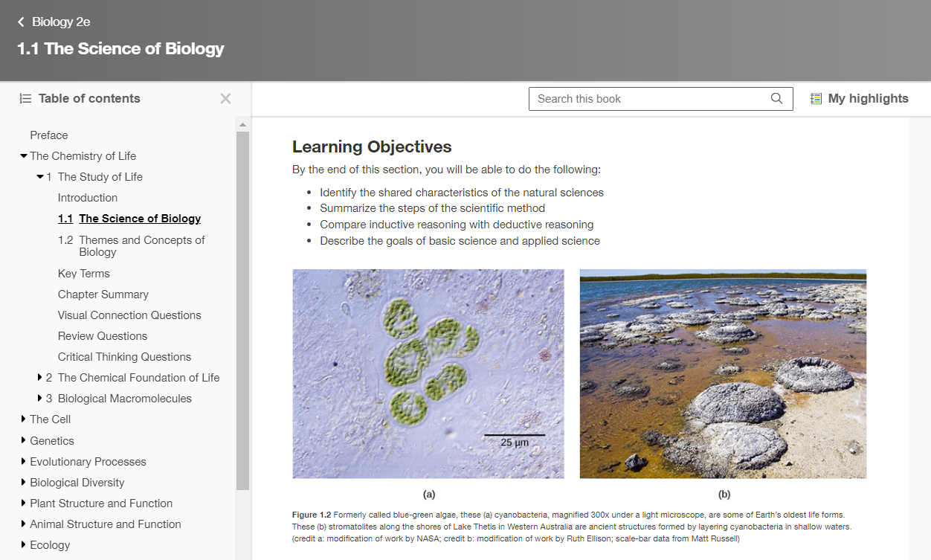Open Key Terms page

point(84,274)
